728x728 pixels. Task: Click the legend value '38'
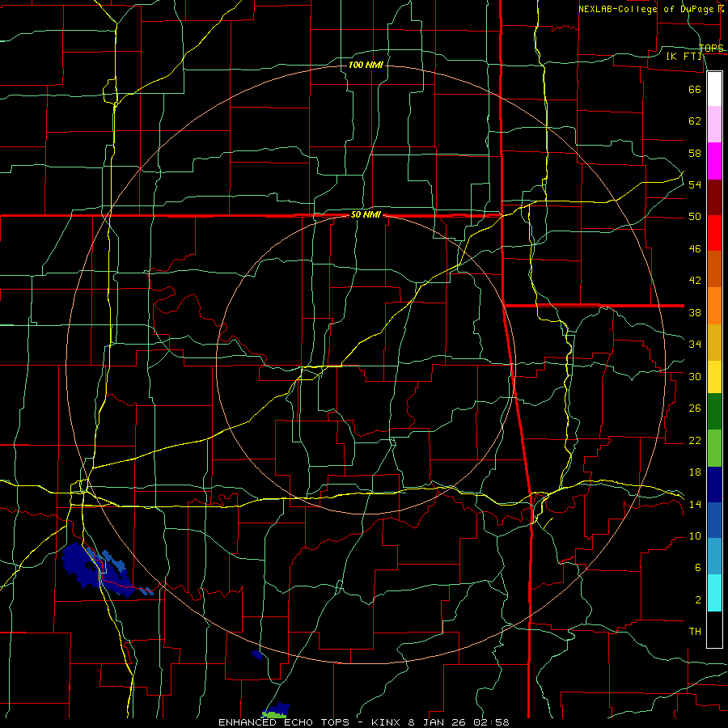pyautogui.click(x=695, y=312)
